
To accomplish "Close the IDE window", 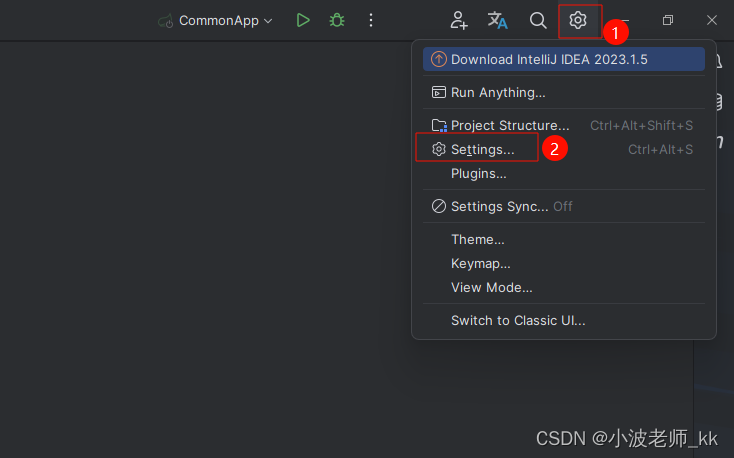I will tap(712, 20).
